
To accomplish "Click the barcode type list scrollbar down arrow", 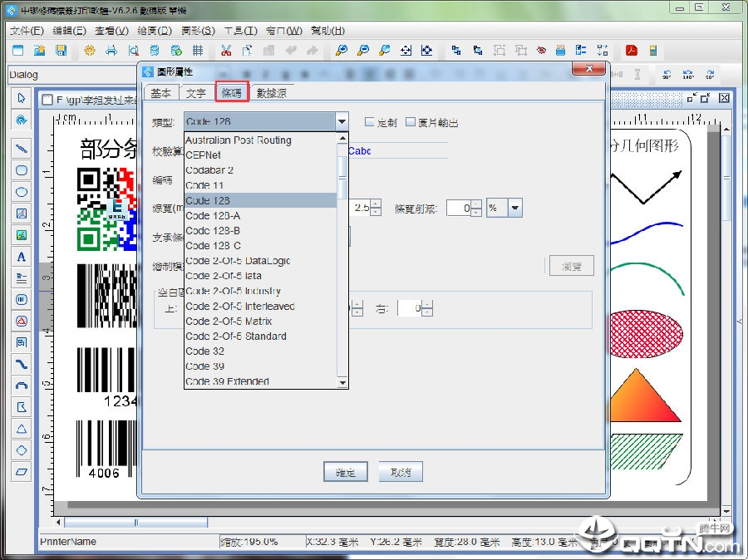I will pos(342,382).
